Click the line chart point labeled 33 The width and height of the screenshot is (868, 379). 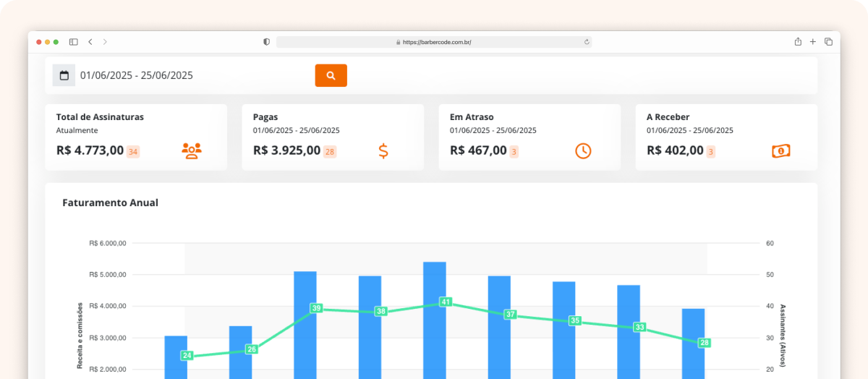click(x=639, y=327)
